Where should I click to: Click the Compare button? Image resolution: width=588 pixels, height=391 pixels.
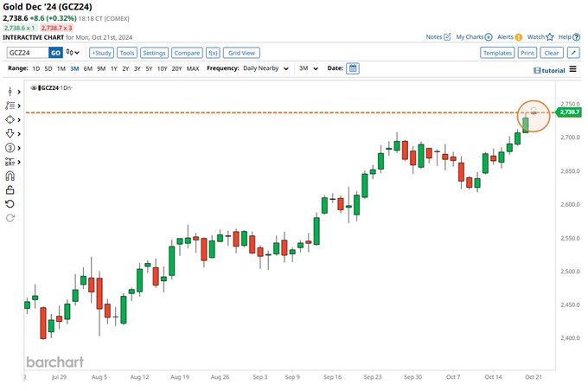[187, 53]
